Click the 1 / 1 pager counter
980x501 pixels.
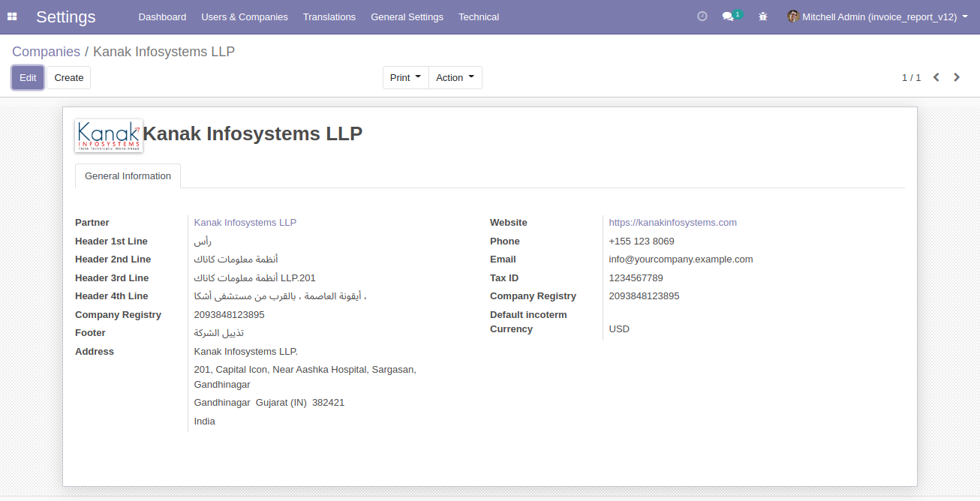point(911,77)
